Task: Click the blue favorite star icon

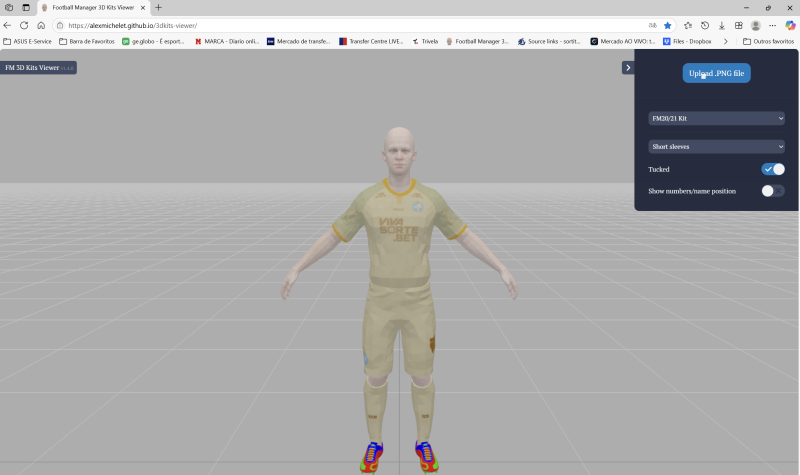Action: [668, 25]
